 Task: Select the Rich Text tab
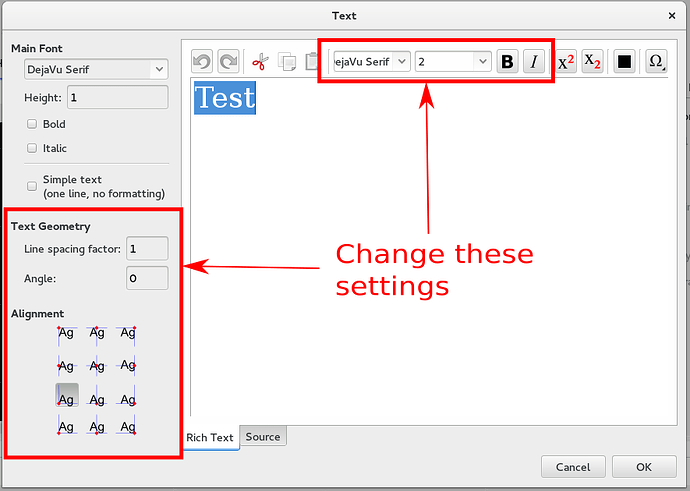(x=210, y=437)
